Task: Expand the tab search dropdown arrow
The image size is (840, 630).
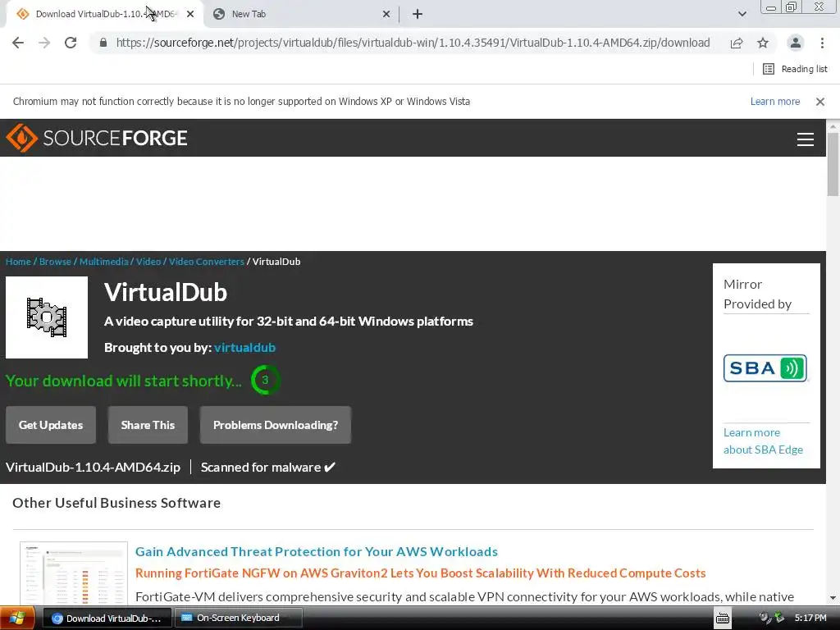Action: [742, 15]
